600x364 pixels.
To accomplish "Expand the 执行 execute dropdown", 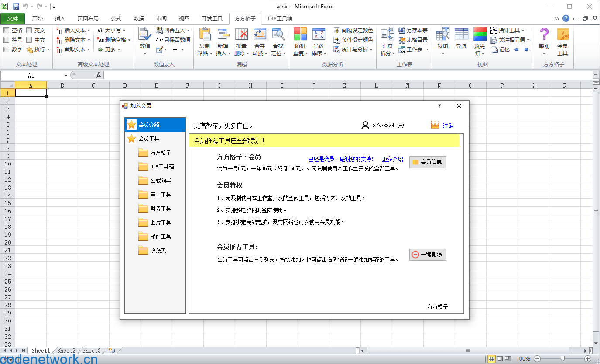I will 48,50.
